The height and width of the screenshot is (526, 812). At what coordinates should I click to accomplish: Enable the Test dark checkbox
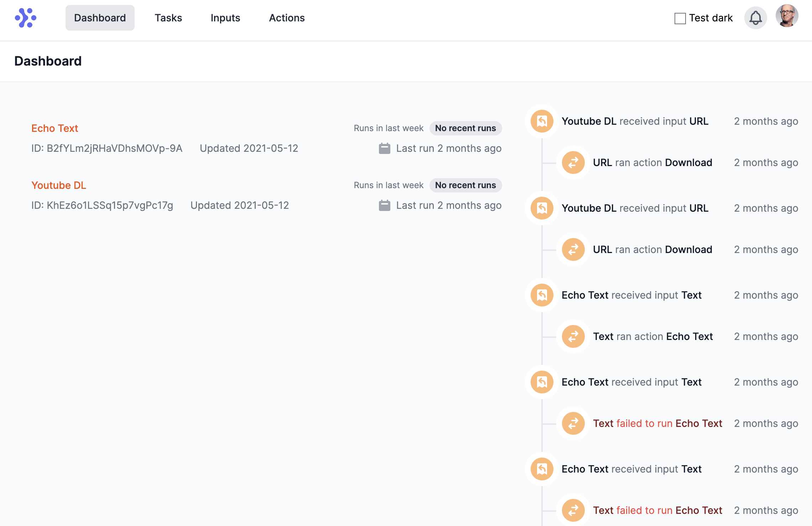point(680,17)
